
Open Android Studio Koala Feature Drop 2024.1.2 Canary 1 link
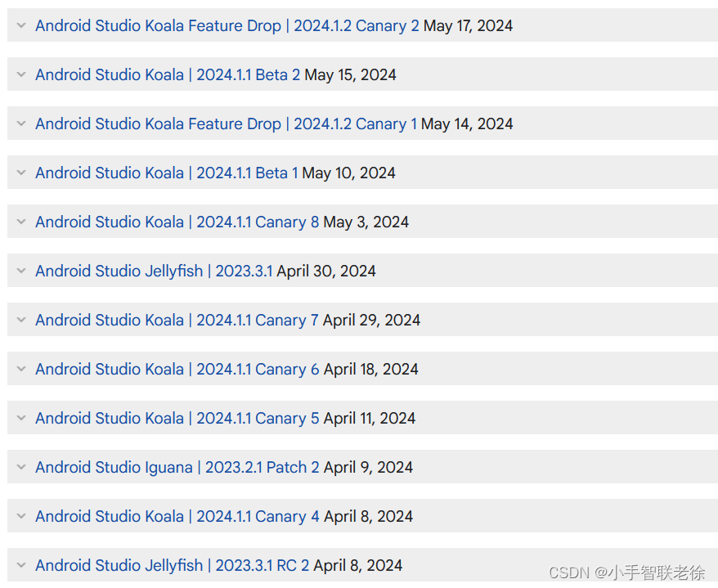(x=227, y=123)
